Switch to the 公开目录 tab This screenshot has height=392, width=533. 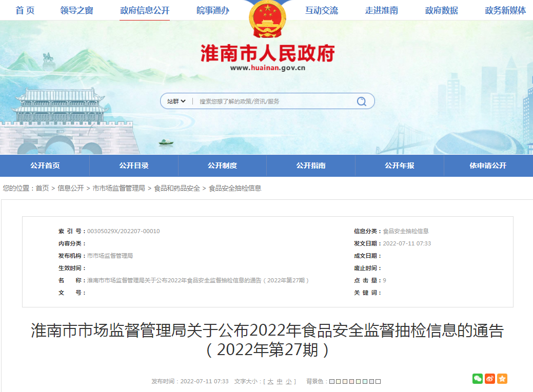pos(133,165)
